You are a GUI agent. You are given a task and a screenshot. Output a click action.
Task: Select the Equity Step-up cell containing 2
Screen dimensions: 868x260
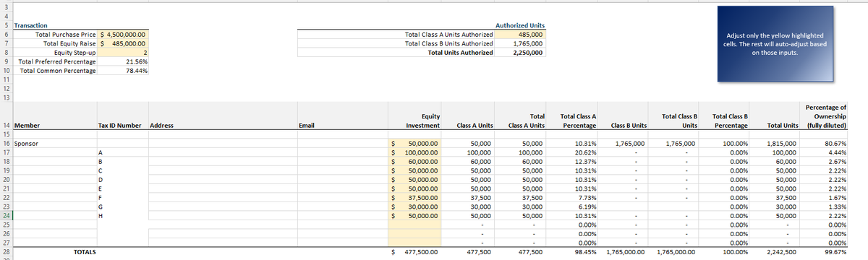pyautogui.click(x=124, y=53)
